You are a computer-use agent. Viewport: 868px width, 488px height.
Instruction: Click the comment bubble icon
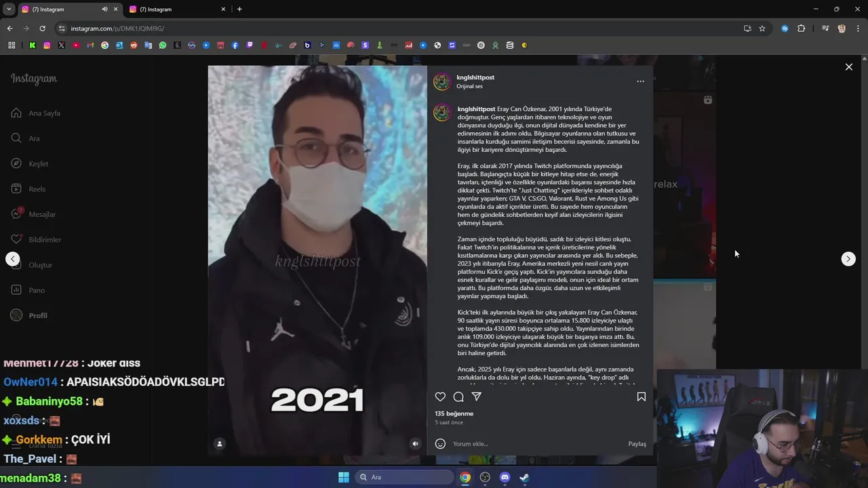point(458,397)
